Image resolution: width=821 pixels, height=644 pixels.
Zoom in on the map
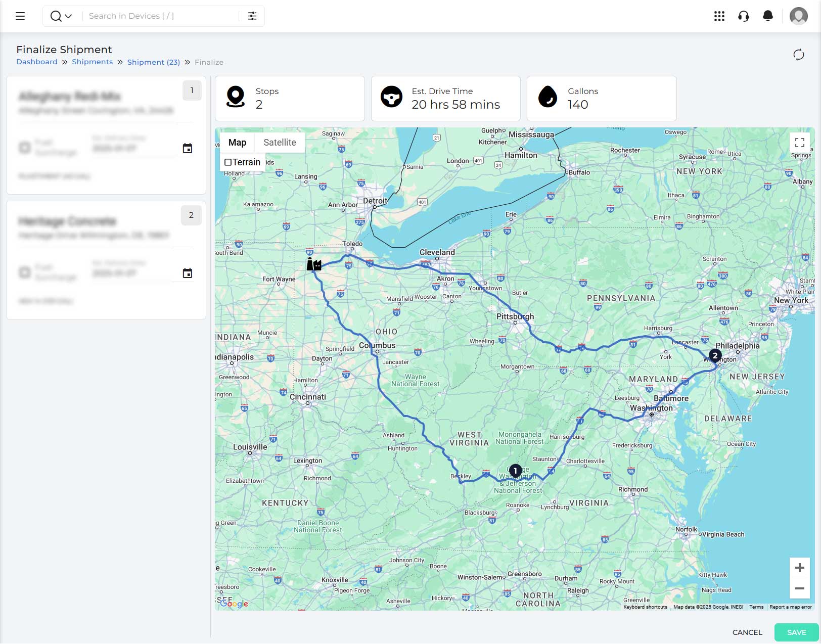click(799, 568)
